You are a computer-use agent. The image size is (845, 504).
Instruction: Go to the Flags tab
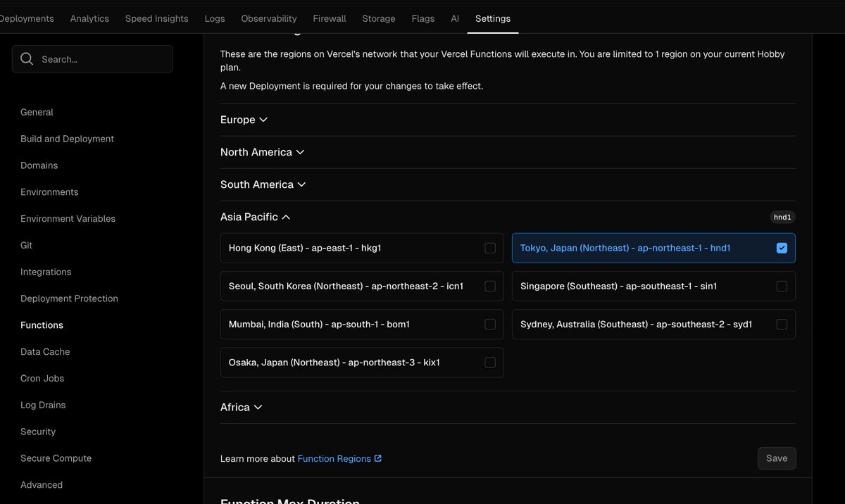coord(423,18)
